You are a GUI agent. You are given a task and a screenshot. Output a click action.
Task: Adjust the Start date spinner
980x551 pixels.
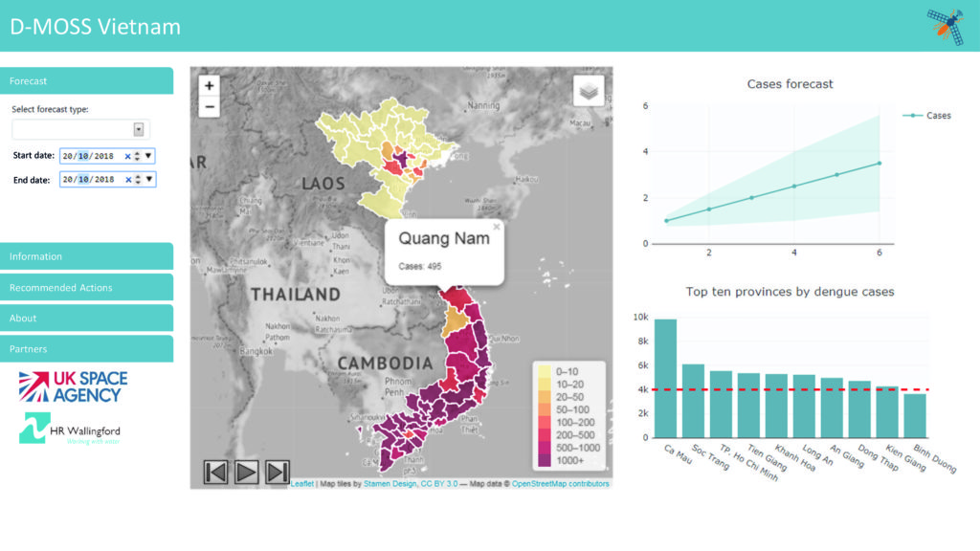click(x=138, y=156)
